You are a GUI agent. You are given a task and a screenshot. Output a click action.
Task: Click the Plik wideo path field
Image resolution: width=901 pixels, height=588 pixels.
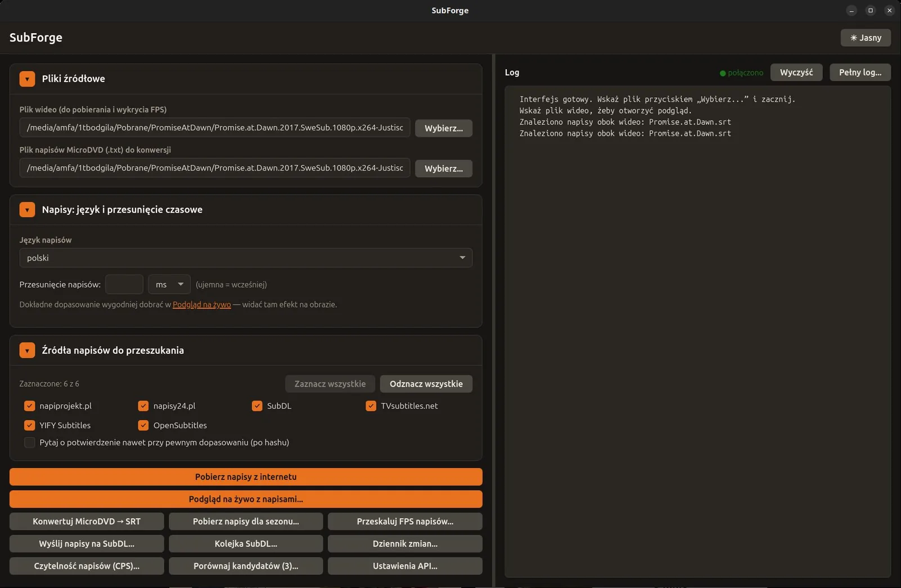click(x=215, y=128)
